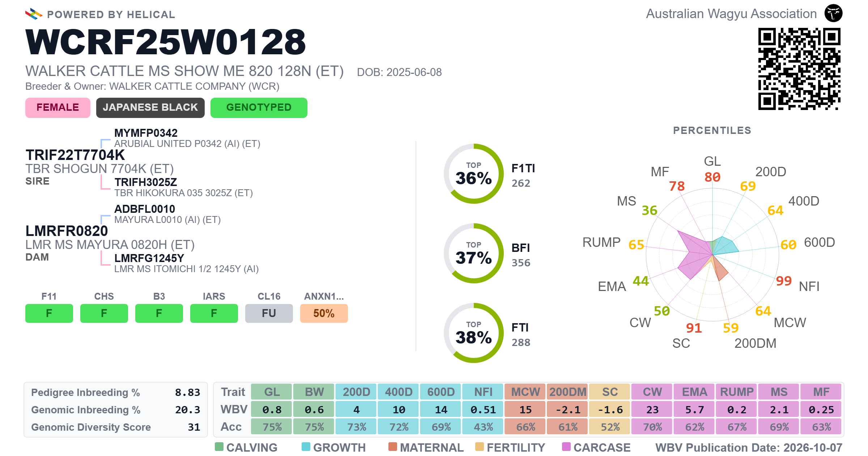Click the BFI top 37% ring
Image resolution: width=868 pixels, height=456 pixels.
click(x=473, y=253)
